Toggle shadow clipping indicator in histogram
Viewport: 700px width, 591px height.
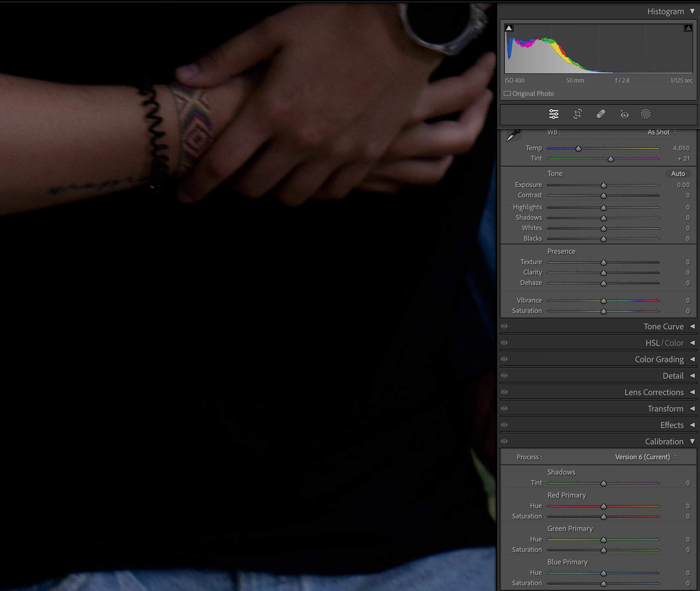click(509, 28)
